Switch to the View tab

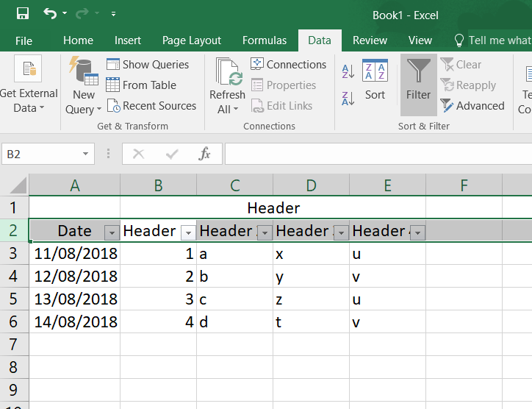[x=420, y=40]
